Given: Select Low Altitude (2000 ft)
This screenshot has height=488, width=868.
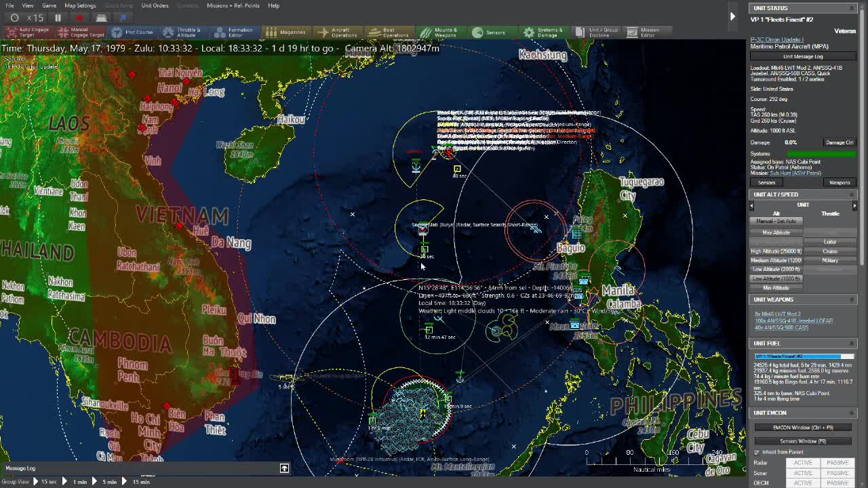Looking at the screenshot, I should pyautogui.click(x=776, y=270).
